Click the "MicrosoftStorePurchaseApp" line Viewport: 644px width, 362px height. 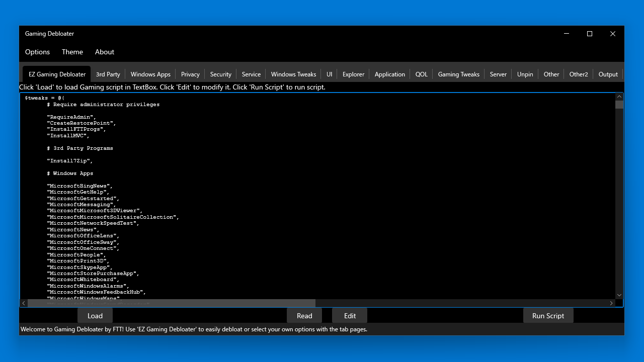pos(93,274)
